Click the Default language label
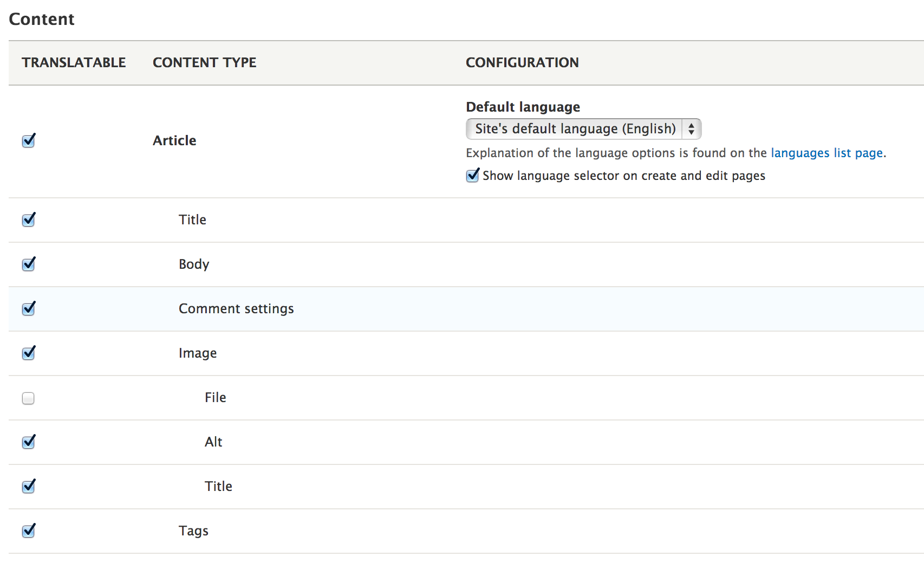Image resolution: width=924 pixels, height=569 pixels. point(523,107)
